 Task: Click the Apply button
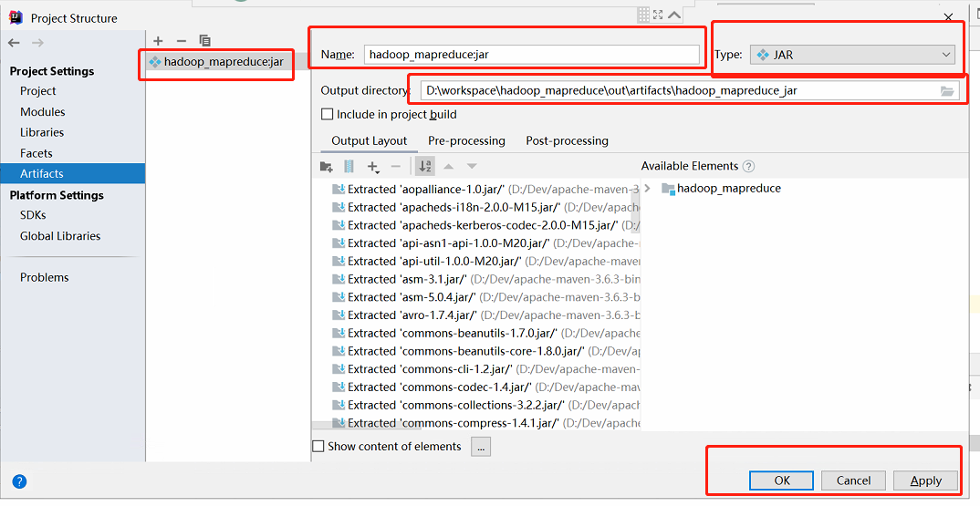925,480
